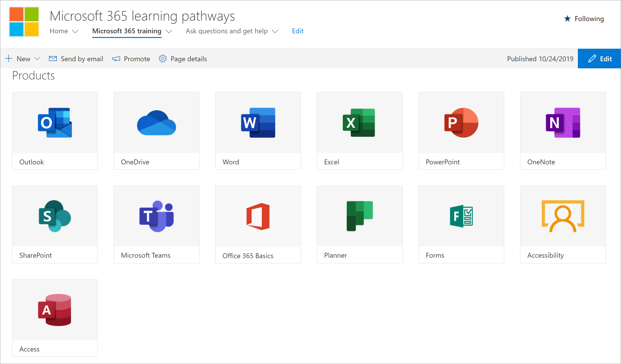The width and height of the screenshot is (621, 364).
Task: Select the PowerPoint learning path
Action: point(461,130)
